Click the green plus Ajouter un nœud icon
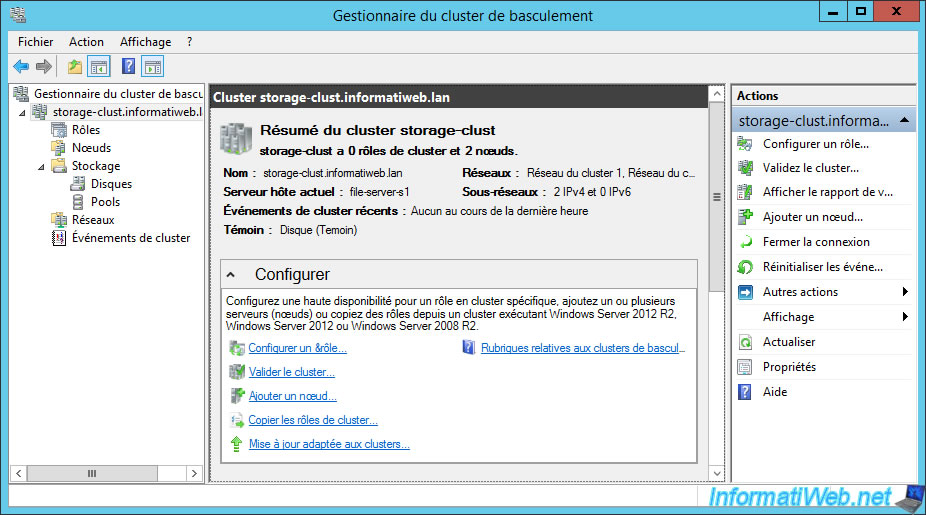Screen dimensions: 926x515 tap(745, 217)
